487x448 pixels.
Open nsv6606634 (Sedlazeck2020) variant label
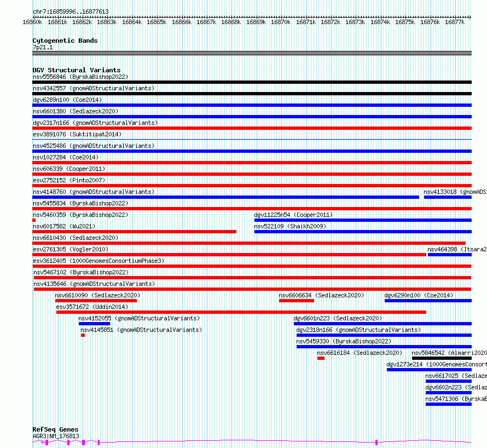click(x=321, y=295)
